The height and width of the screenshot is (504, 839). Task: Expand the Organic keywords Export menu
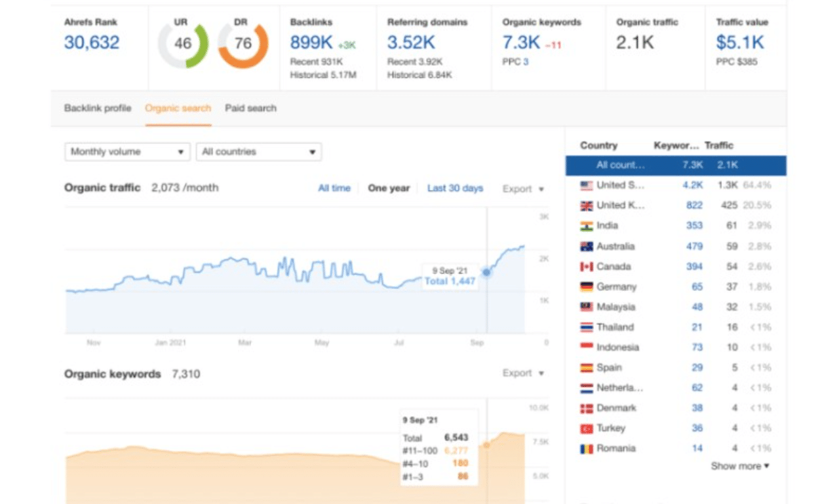pyautogui.click(x=523, y=374)
